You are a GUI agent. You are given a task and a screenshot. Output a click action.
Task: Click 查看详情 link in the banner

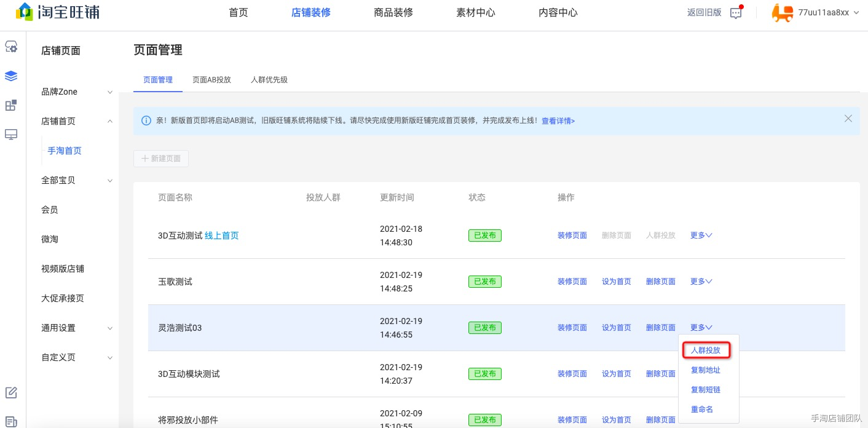pyautogui.click(x=558, y=121)
